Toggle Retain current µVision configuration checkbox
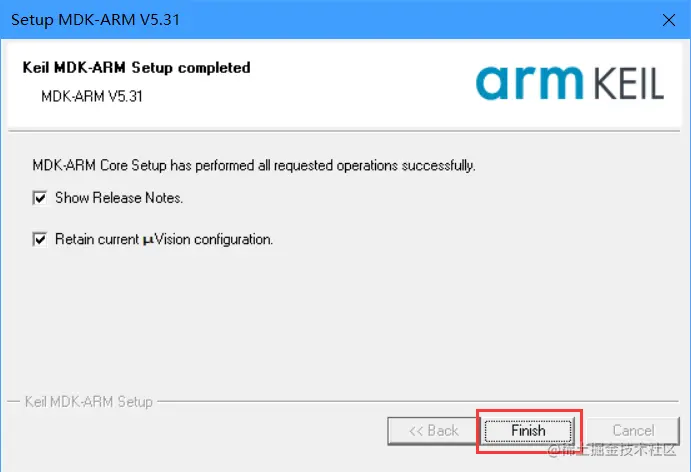 point(40,239)
